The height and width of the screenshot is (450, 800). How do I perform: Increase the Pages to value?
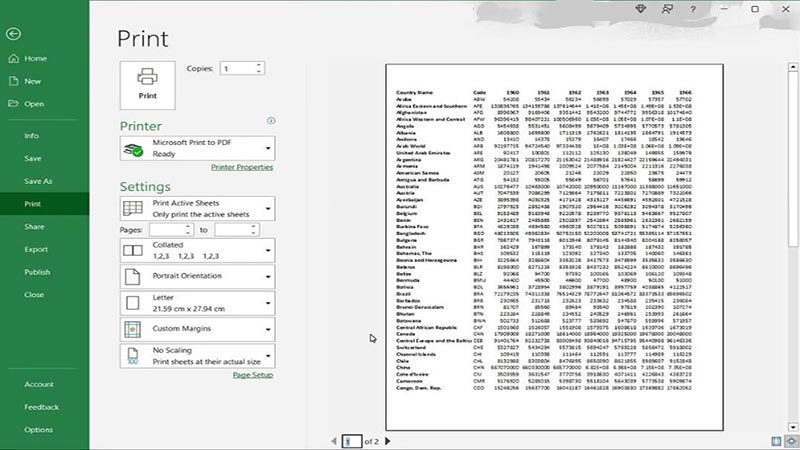[x=254, y=227]
